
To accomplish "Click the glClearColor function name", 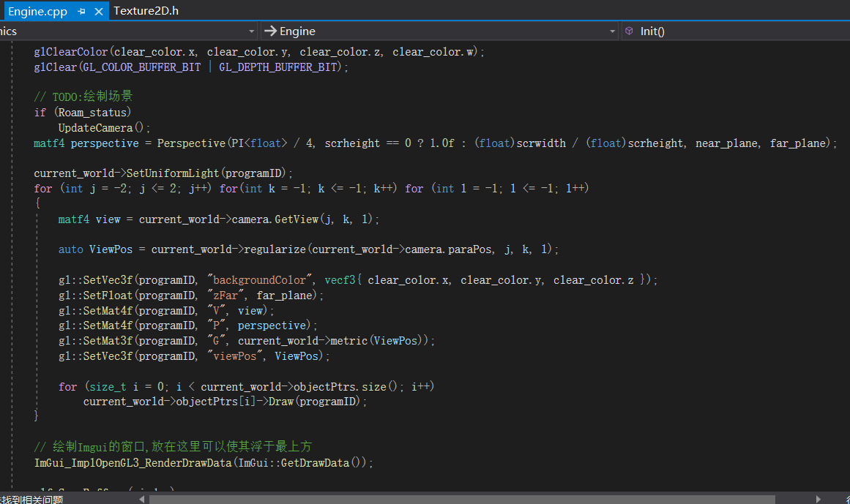I will tap(71, 52).
